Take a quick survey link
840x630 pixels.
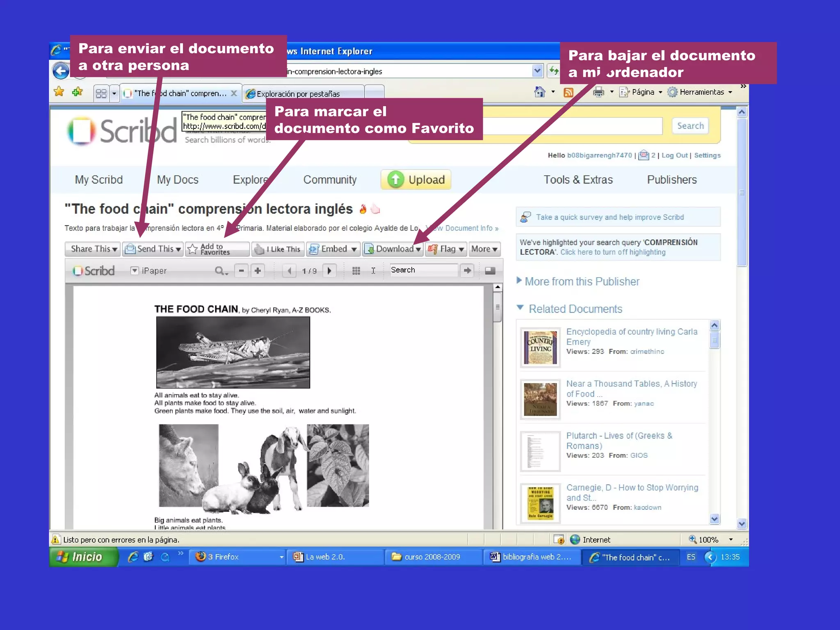(x=610, y=217)
